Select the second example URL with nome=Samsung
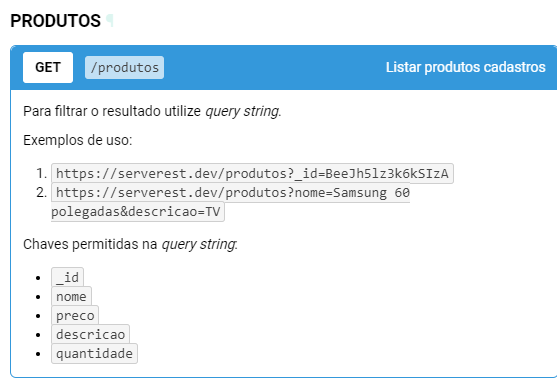The height and width of the screenshot is (390, 557). 233,193
